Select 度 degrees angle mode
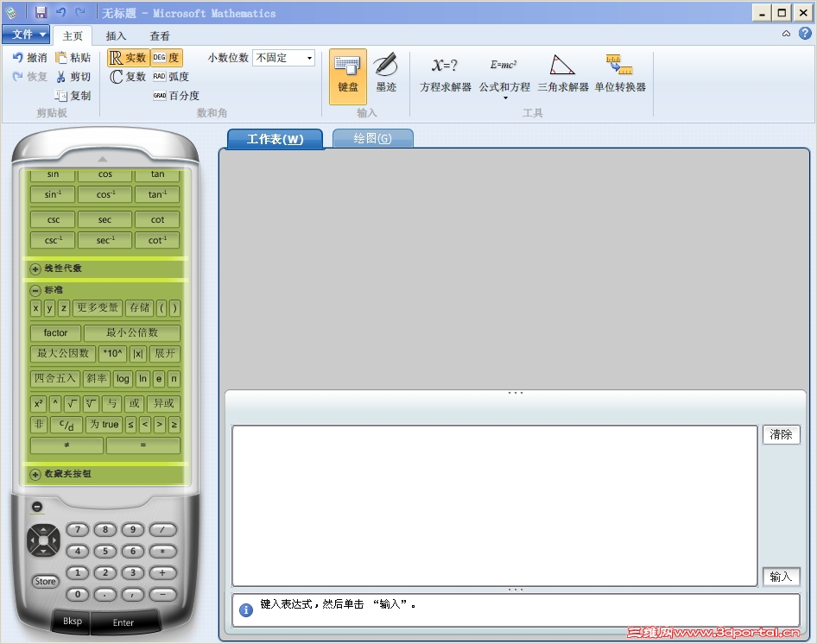 pyautogui.click(x=166, y=57)
